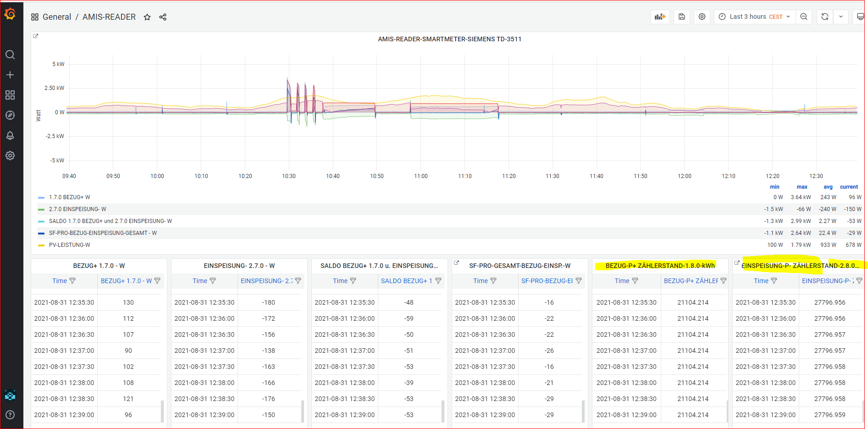Save dashboard icon

point(682,17)
